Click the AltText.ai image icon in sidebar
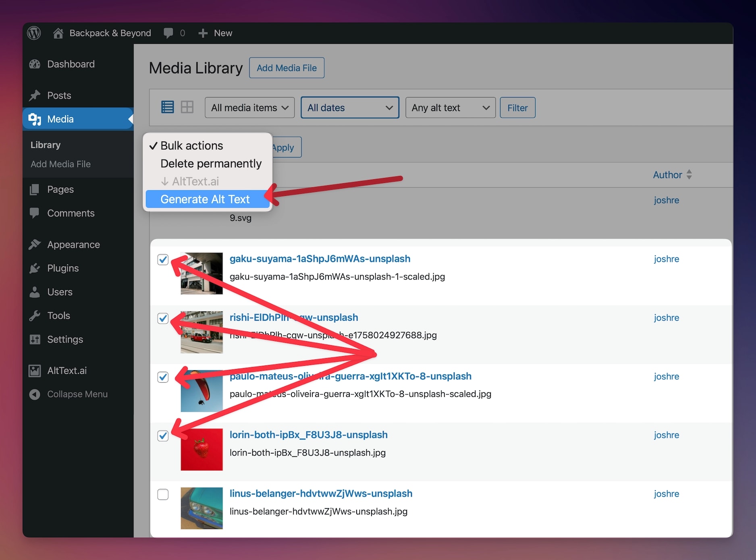Image resolution: width=756 pixels, height=560 pixels. click(x=35, y=371)
